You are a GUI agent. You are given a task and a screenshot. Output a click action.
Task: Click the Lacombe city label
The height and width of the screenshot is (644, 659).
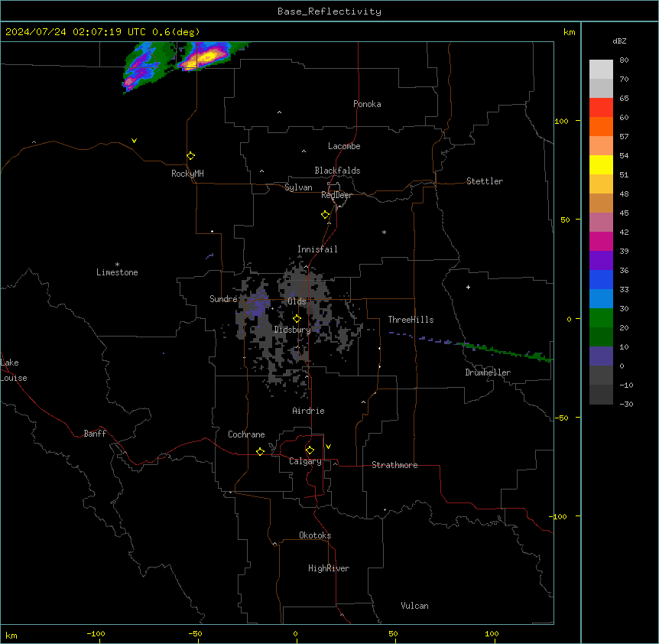coord(344,146)
